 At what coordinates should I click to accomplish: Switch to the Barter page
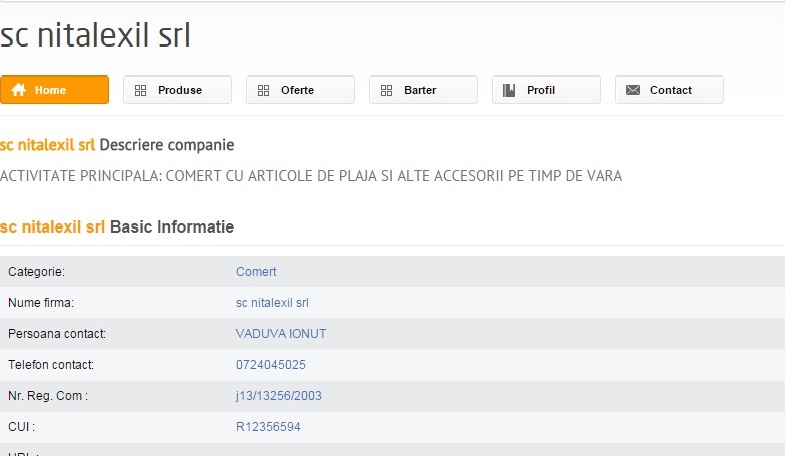pyautogui.click(x=420, y=90)
